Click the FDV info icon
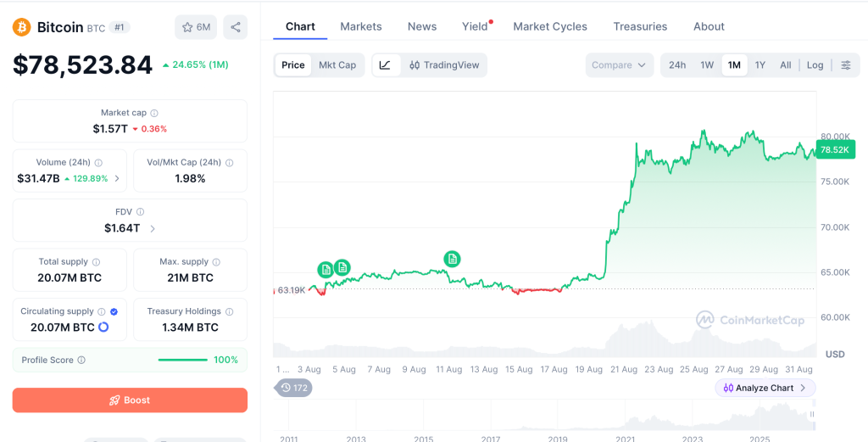Viewport: 868px width, 442px height. pos(141,211)
